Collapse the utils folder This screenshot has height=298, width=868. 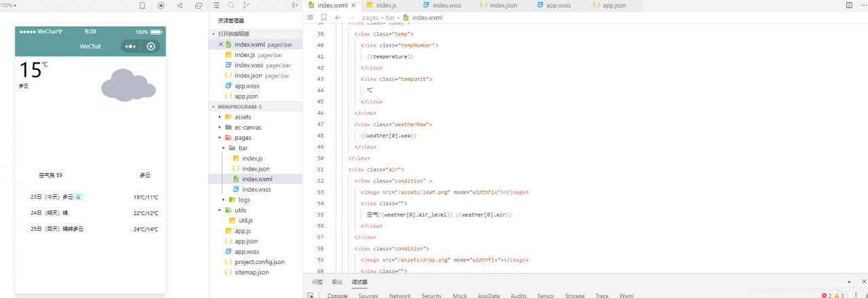tap(256, 210)
